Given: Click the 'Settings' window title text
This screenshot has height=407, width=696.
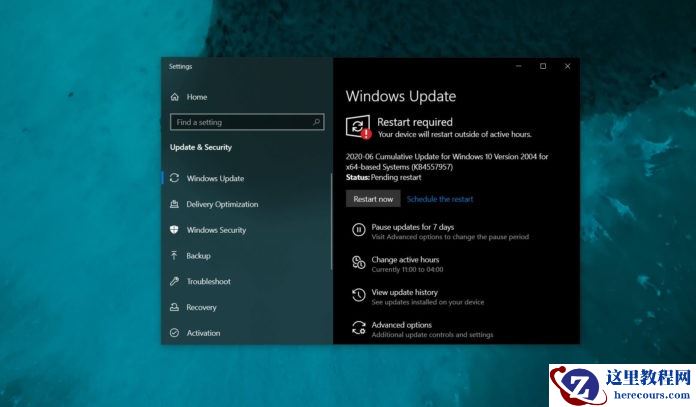Looking at the screenshot, I should 180,67.
